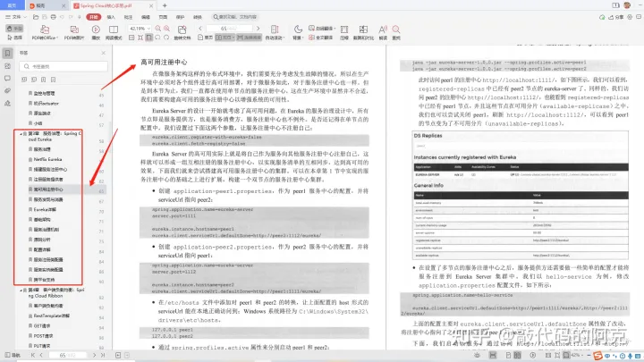Zoom in with the plus magnifier
Screen dimensions: 644x362
pos(166,29)
